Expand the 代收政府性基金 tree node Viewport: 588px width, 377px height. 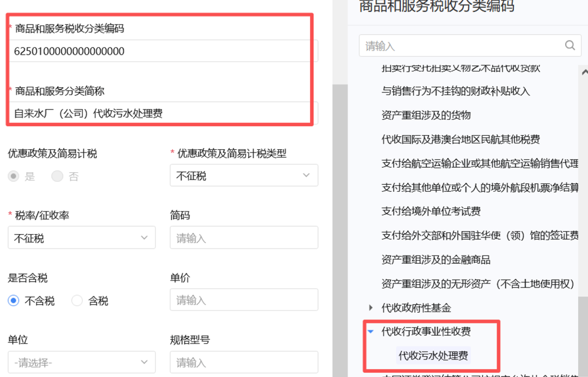(x=371, y=308)
